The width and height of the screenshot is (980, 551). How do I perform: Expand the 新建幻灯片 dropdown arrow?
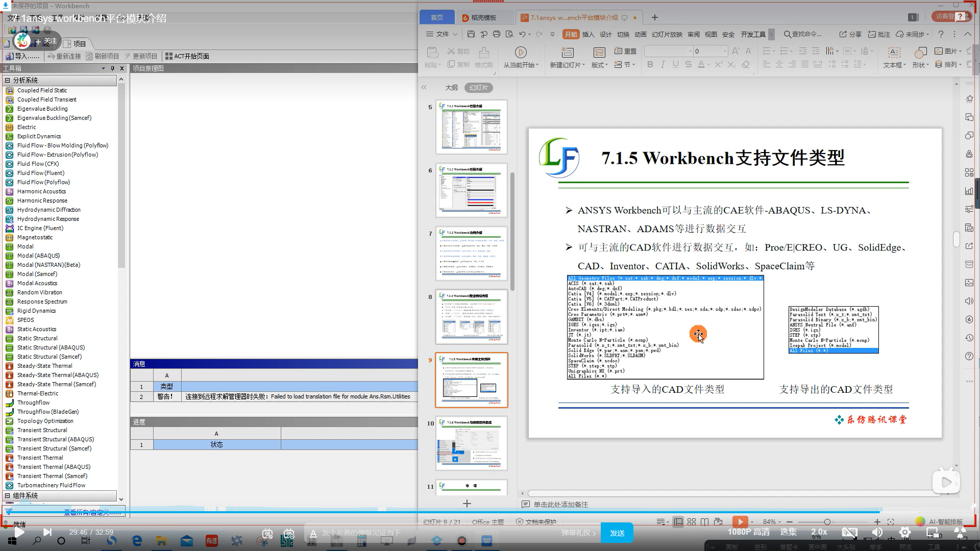(583, 65)
